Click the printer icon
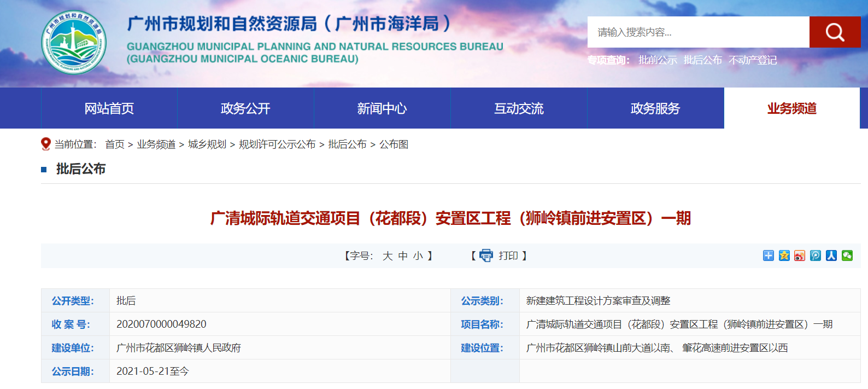 click(486, 256)
